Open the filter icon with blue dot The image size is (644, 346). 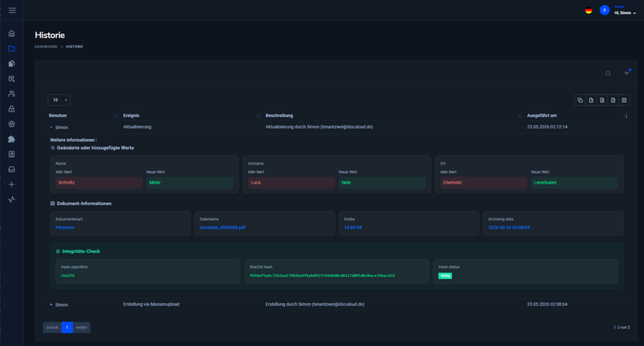point(627,73)
